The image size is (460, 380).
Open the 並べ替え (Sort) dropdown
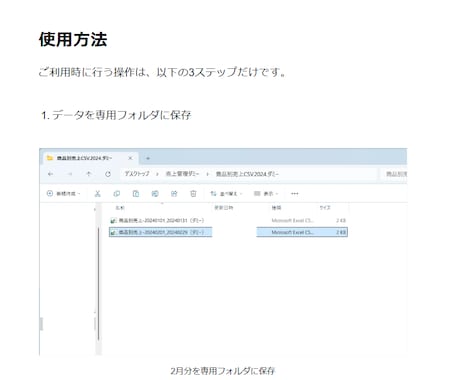click(226, 194)
